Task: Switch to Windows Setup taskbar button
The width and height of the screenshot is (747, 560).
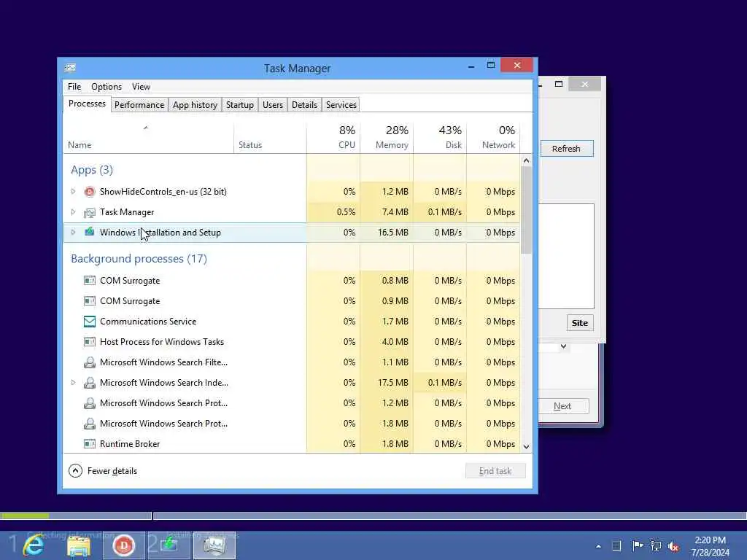Action: click(169, 545)
